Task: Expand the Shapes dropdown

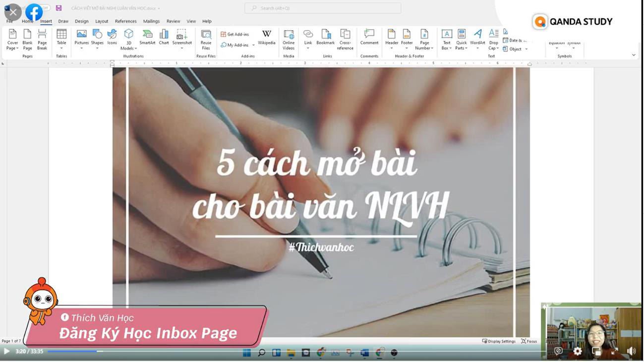Action: point(97,49)
